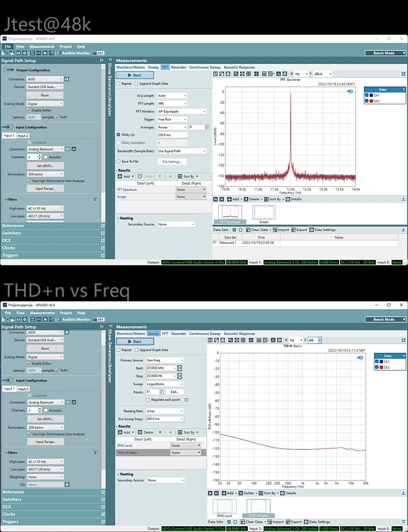Expand the Reading Rate 4/sec dropdown

165,411
